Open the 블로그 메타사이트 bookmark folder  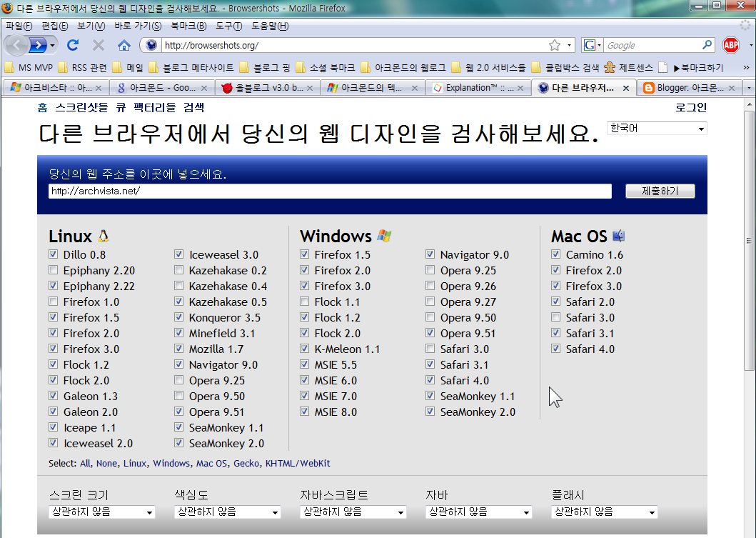click(x=191, y=68)
